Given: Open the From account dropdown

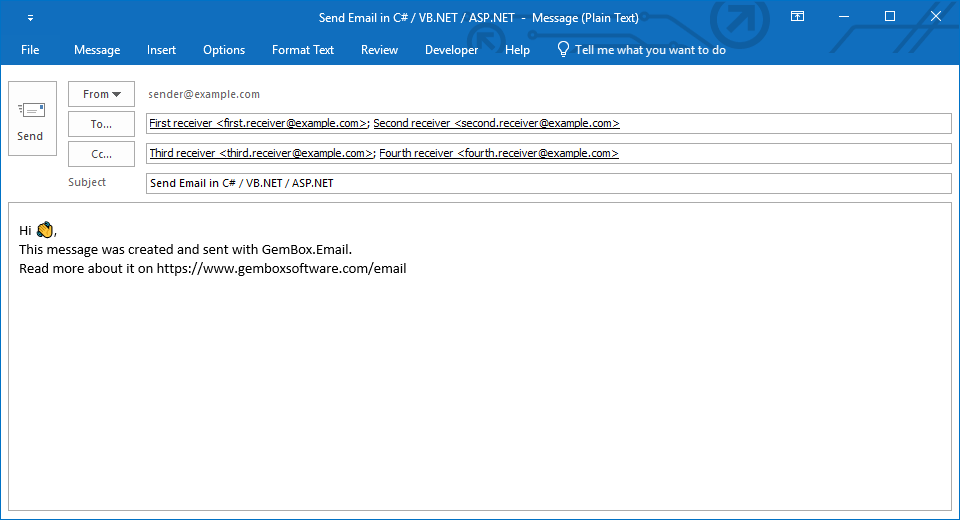Looking at the screenshot, I should tap(101, 94).
